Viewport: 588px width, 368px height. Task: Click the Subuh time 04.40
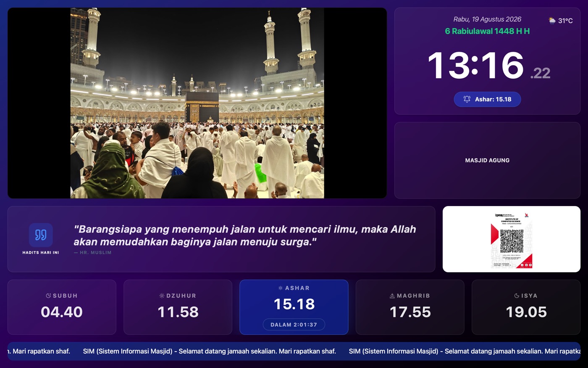(x=62, y=312)
